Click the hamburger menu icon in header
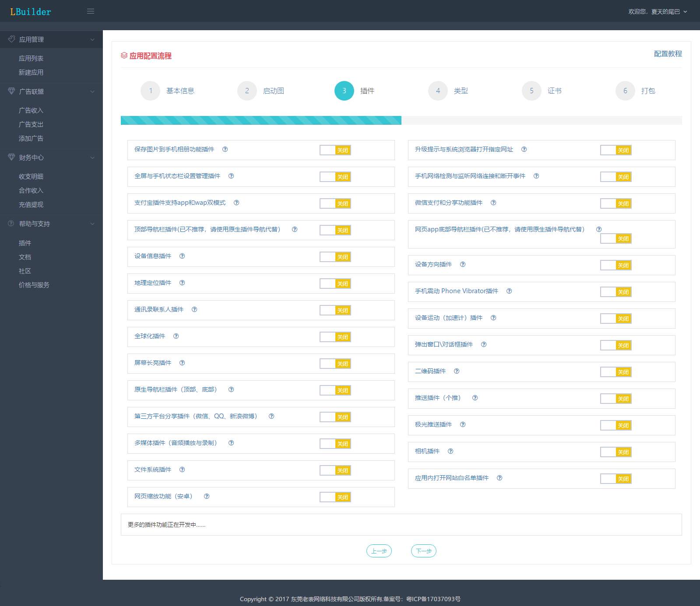 coord(91,11)
